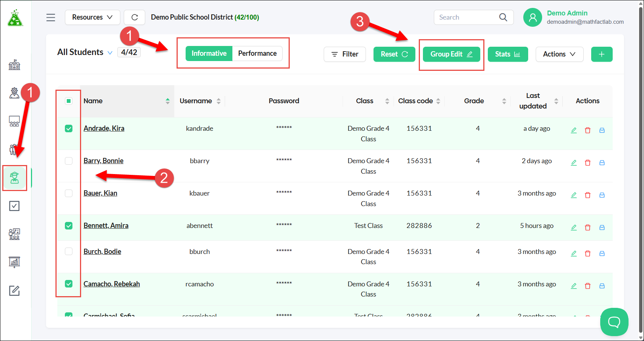Toggle the select-all header checkbox

coord(69,101)
